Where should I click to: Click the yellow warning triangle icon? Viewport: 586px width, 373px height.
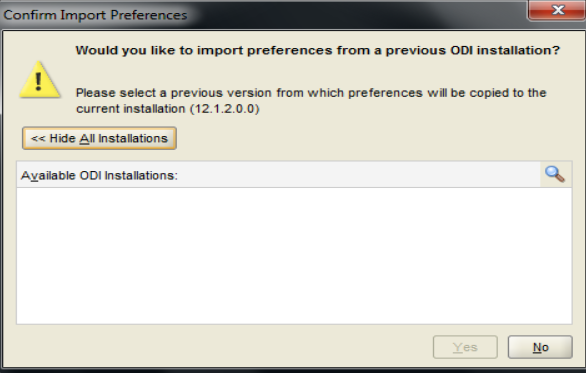point(40,80)
